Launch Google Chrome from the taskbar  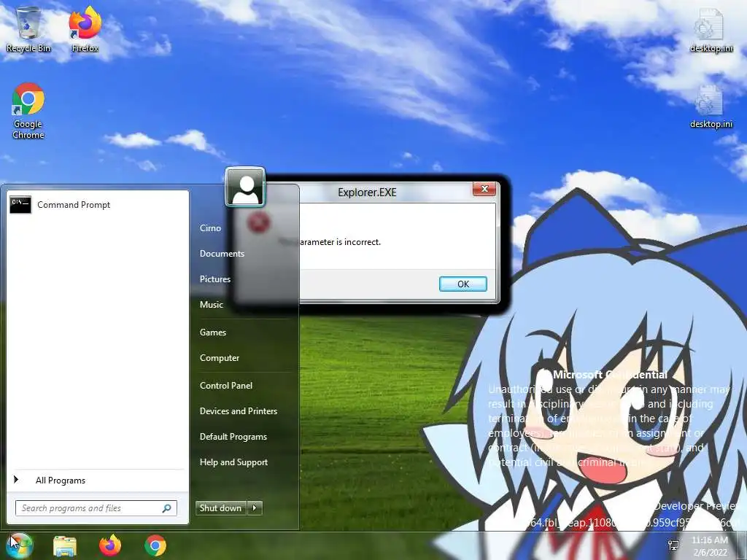pyautogui.click(x=155, y=545)
